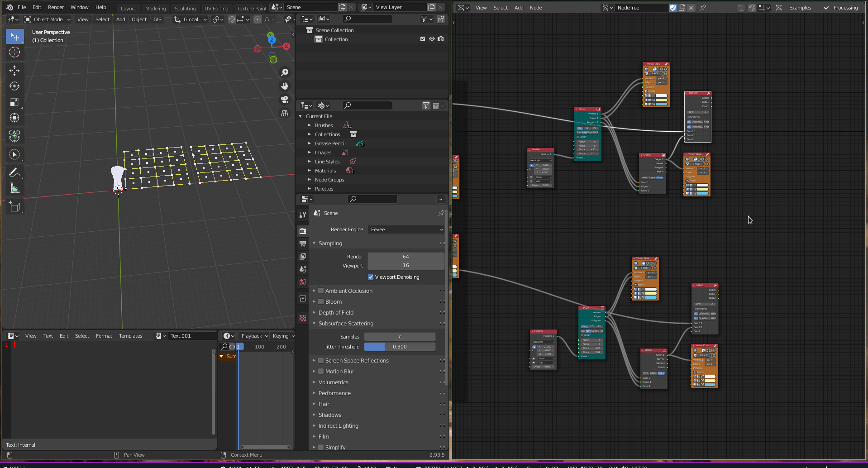
Task: Pin the Scene properties panel
Action: 441,213
